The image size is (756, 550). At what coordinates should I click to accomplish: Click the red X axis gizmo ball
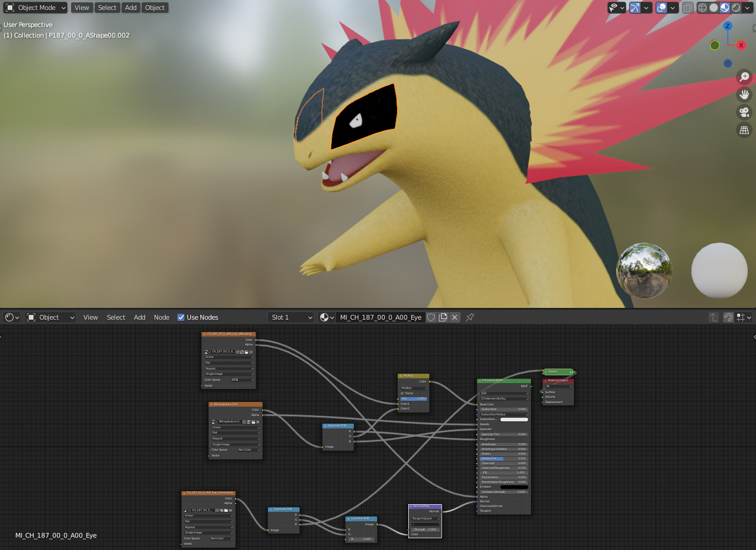(741, 45)
